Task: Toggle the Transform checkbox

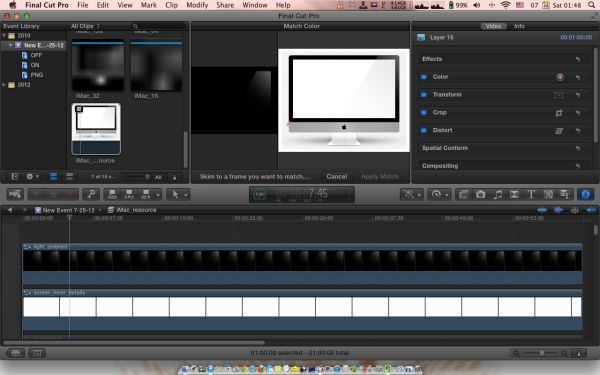Action: [x=424, y=95]
